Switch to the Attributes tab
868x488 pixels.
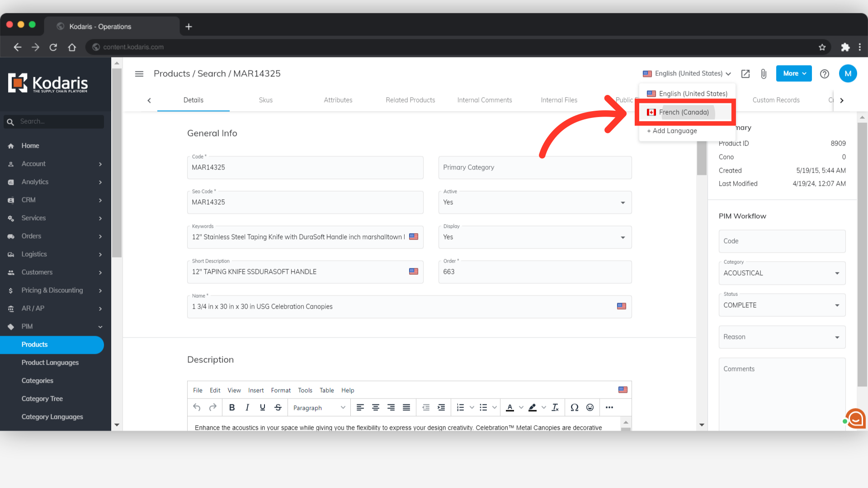click(x=338, y=100)
